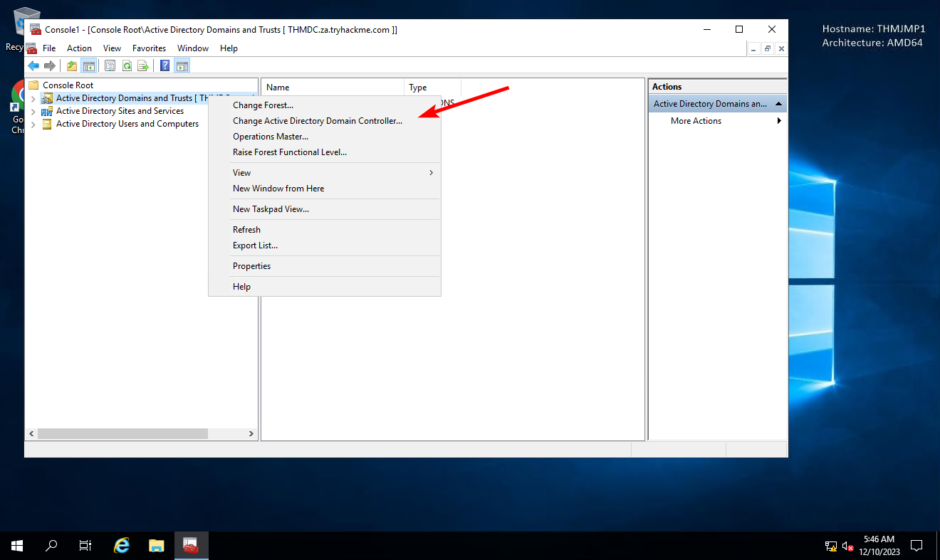Expand the Active Directory Users and Computers node
Screen dimensions: 940x560
pos(33,124)
